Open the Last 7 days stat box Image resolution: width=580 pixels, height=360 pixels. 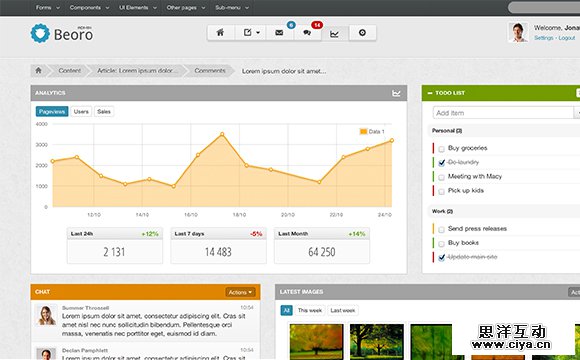pos(218,246)
